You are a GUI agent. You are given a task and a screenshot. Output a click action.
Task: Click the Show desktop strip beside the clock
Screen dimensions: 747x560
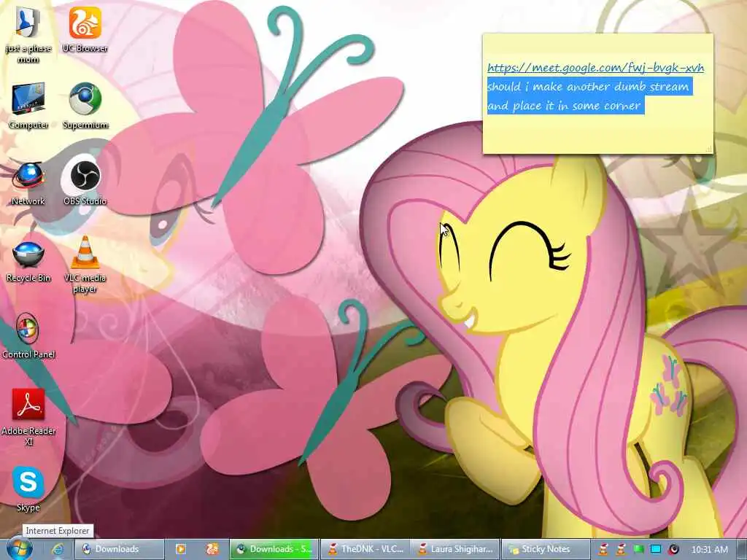(x=741, y=549)
